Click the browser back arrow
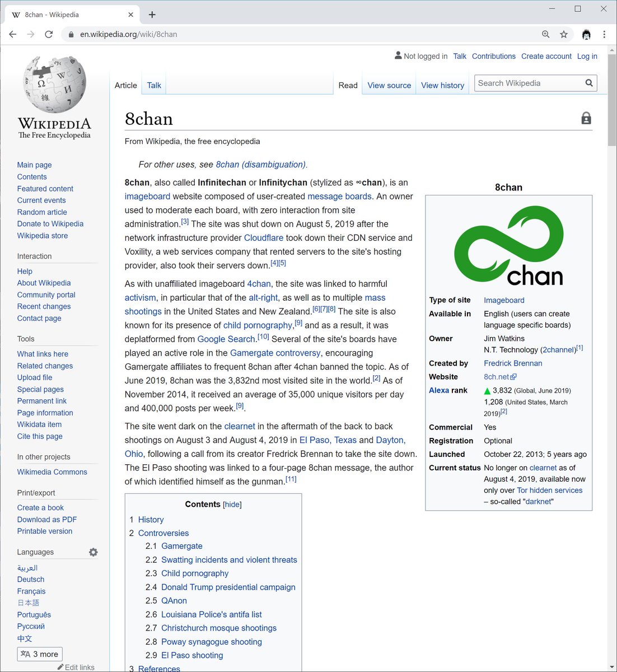 pyautogui.click(x=13, y=34)
